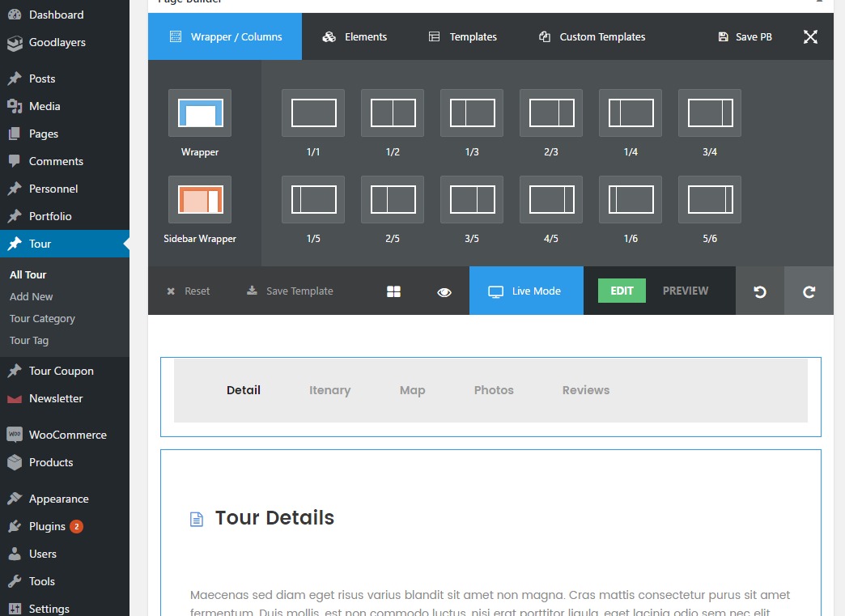Collapse the Page Builder panel

(x=820, y=2)
